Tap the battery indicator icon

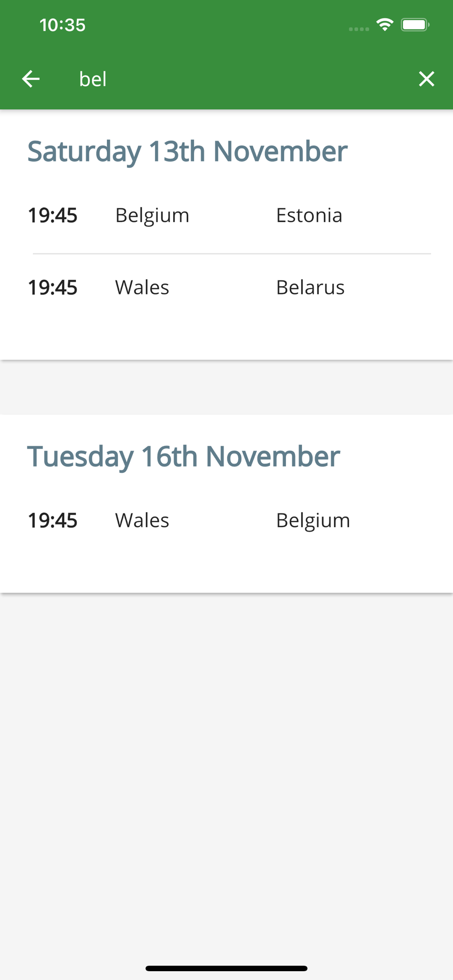click(415, 24)
